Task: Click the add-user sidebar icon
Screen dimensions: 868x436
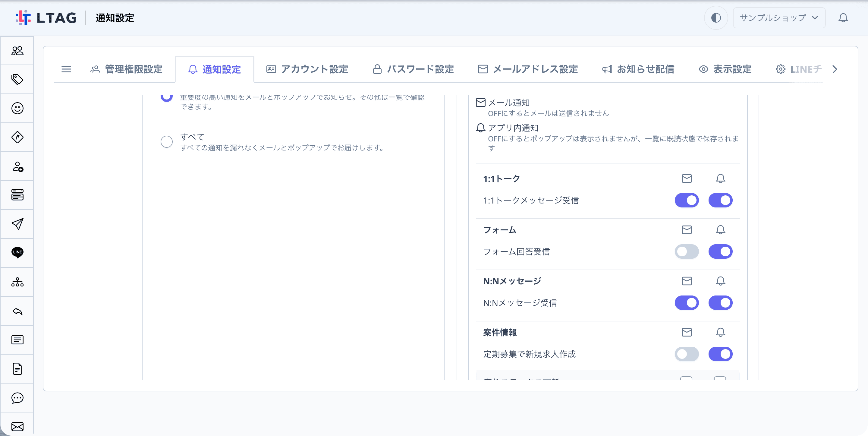Action: tap(17, 166)
